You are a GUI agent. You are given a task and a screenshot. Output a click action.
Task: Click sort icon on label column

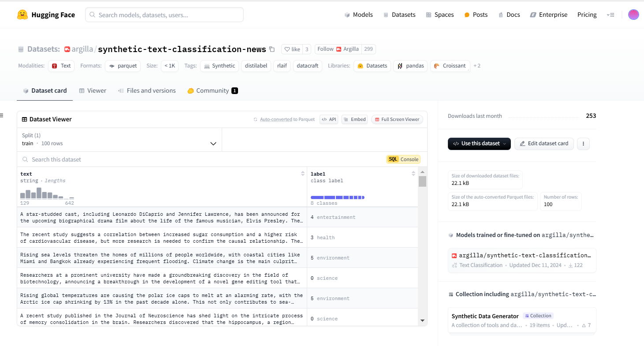[x=413, y=173]
